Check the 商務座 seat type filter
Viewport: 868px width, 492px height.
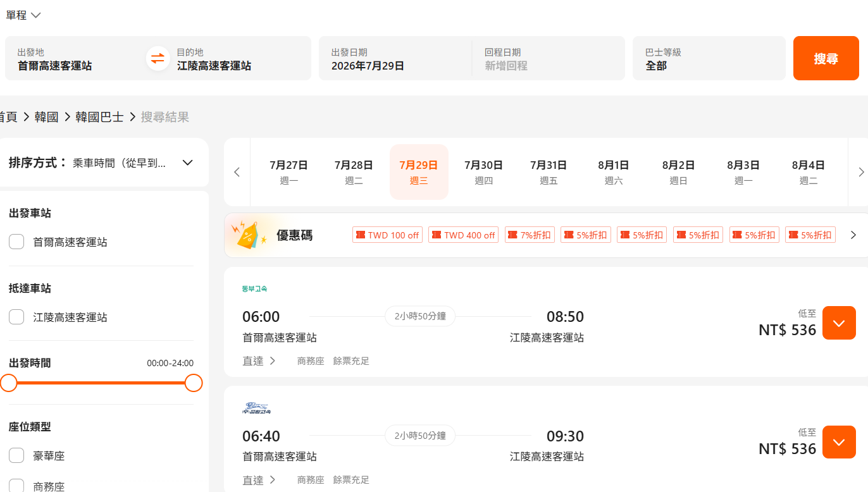pos(16,486)
